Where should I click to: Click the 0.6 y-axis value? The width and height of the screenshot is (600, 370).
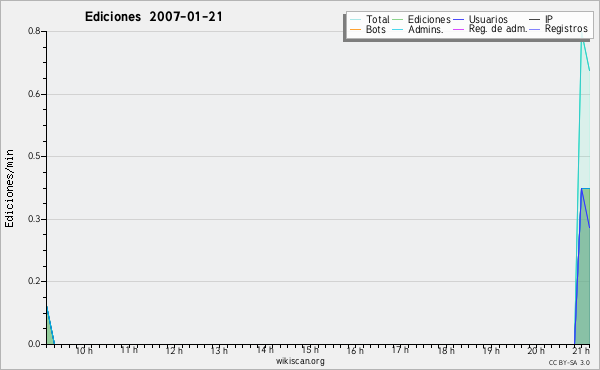[x=34, y=94]
